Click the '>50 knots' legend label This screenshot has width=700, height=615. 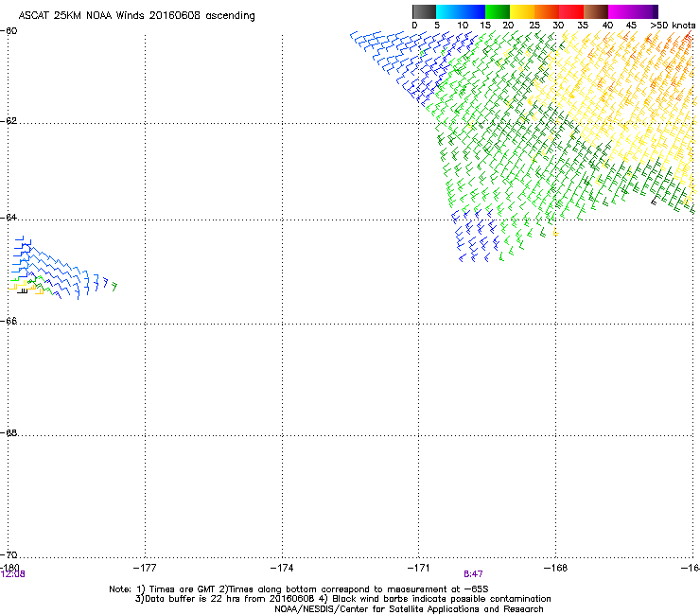pos(674,26)
